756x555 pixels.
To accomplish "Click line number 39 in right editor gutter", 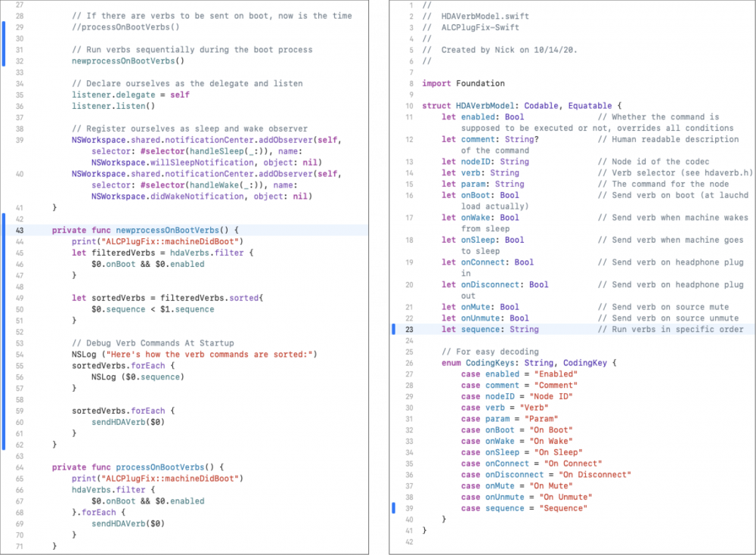I will pos(409,508).
